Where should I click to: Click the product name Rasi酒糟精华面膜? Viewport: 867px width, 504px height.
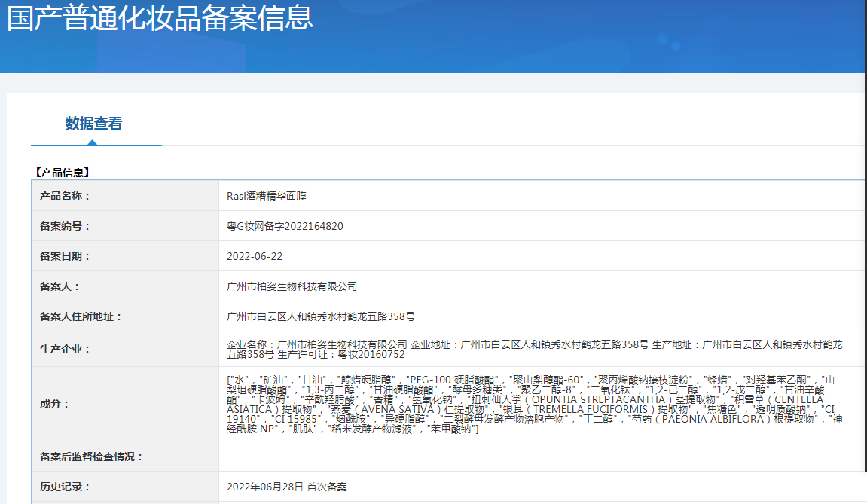click(266, 196)
